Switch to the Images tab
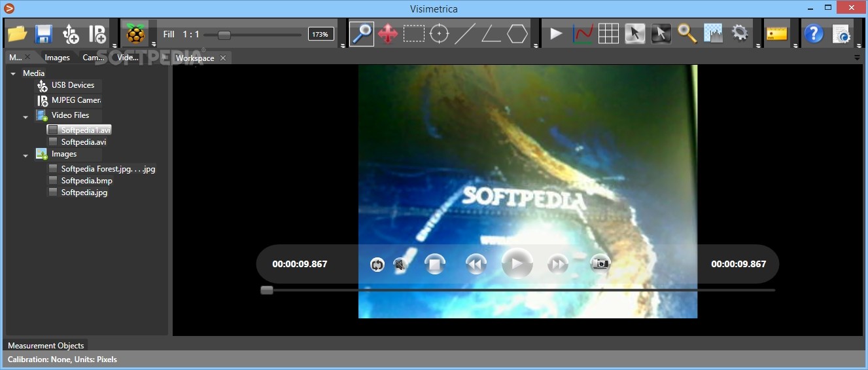 pos(57,58)
